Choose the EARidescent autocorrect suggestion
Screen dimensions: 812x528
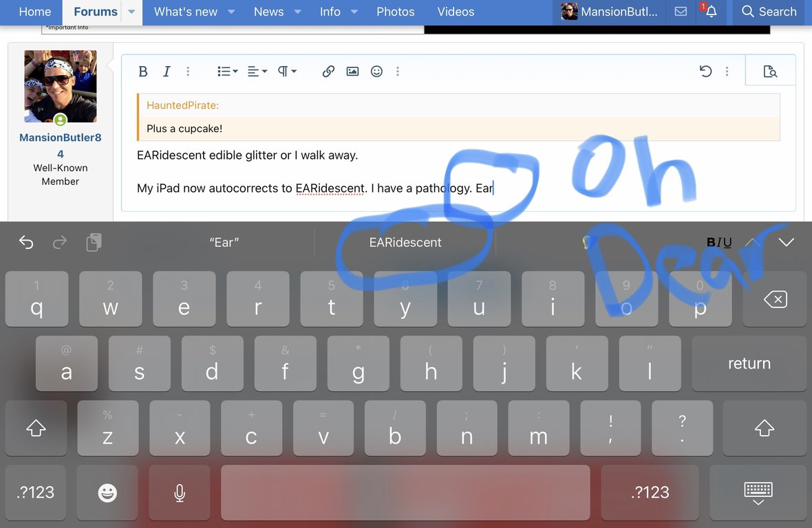pyautogui.click(x=405, y=242)
